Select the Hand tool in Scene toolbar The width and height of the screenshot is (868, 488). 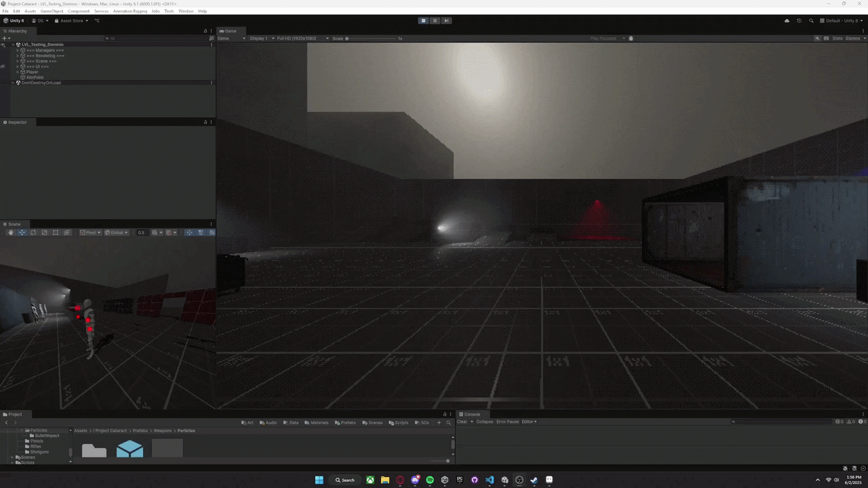click(11, 232)
